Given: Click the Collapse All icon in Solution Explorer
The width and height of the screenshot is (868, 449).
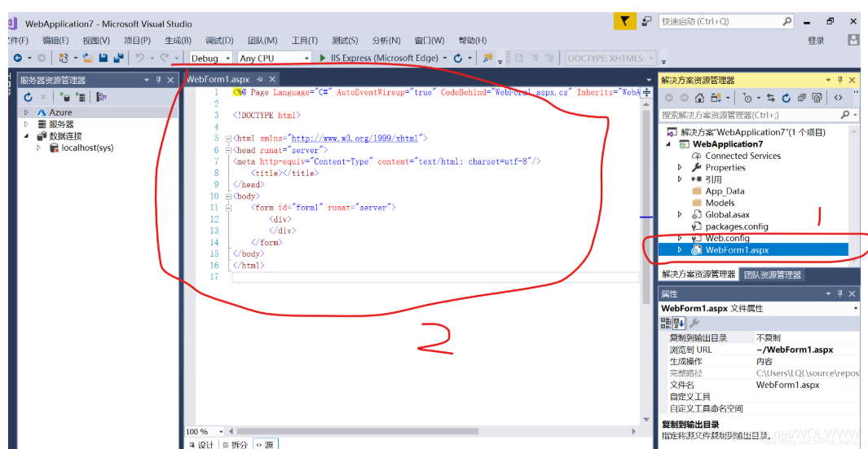Looking at the screenshot, I should tap(801, 98).
